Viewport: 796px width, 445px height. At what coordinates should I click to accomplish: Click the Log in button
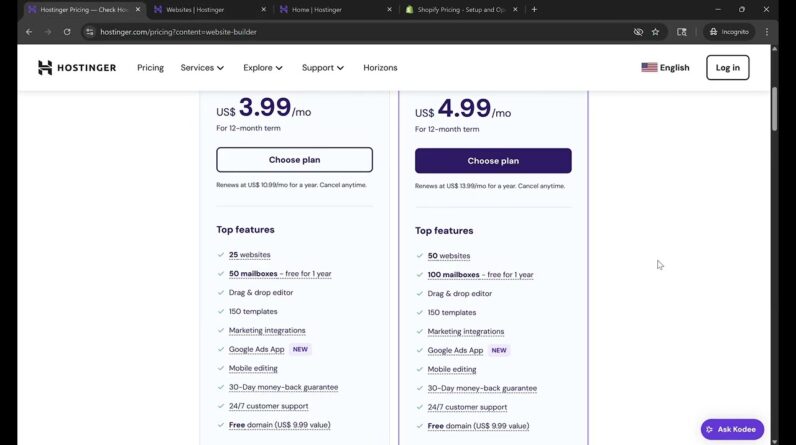pos(727,67)
